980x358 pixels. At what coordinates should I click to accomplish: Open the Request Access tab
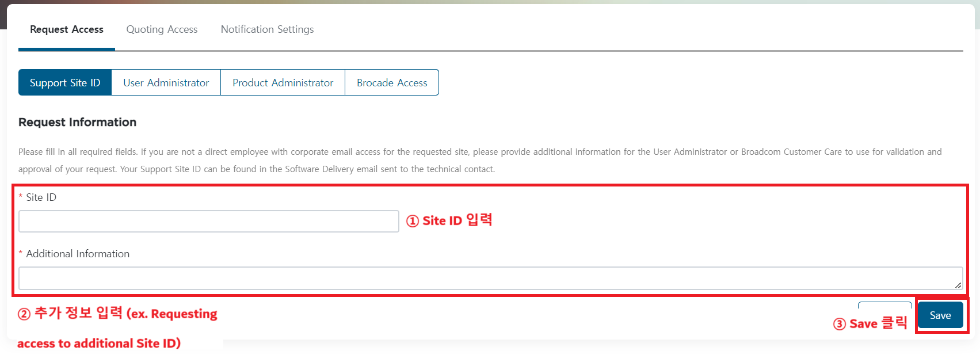point(67,29)
